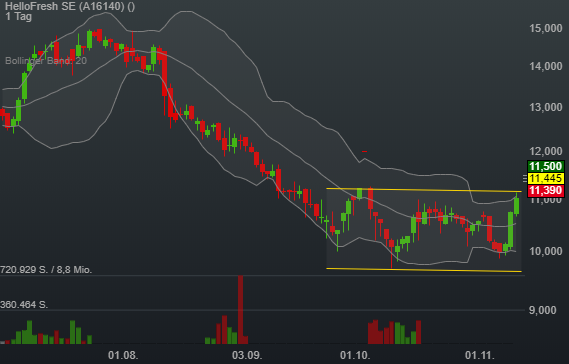
Task: Click the 14,000 price axis label
Action: tap(545, 66)
